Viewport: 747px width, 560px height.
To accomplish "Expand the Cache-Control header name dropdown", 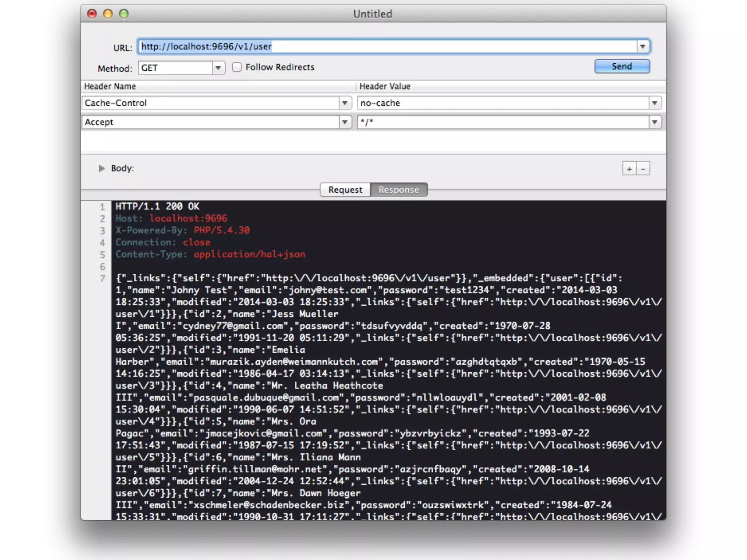I will [345, 103].
